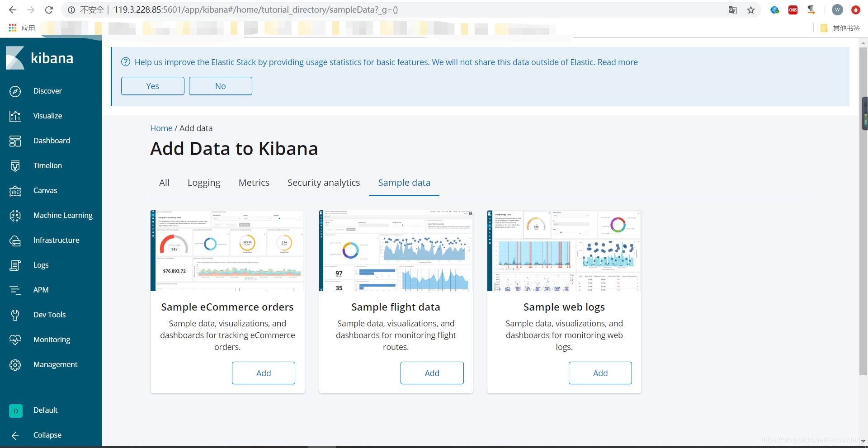Viewport: 868px width, 448px height.
Task: Open the Dev Tools wrench icon
Action: coord(15,315)
